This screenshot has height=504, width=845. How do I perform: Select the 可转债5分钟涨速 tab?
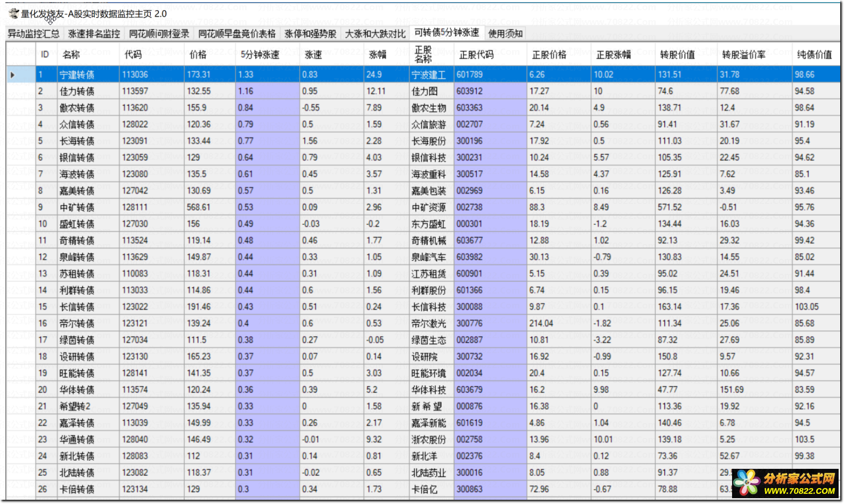447,32
